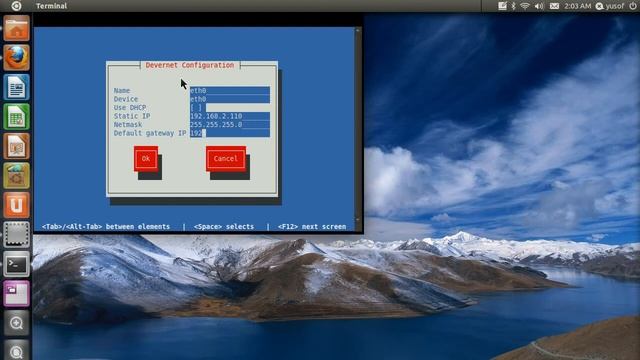Open the workspace switcher launcher icon
Viewport: 640px width, 360px height.
[x=16, y=293]
